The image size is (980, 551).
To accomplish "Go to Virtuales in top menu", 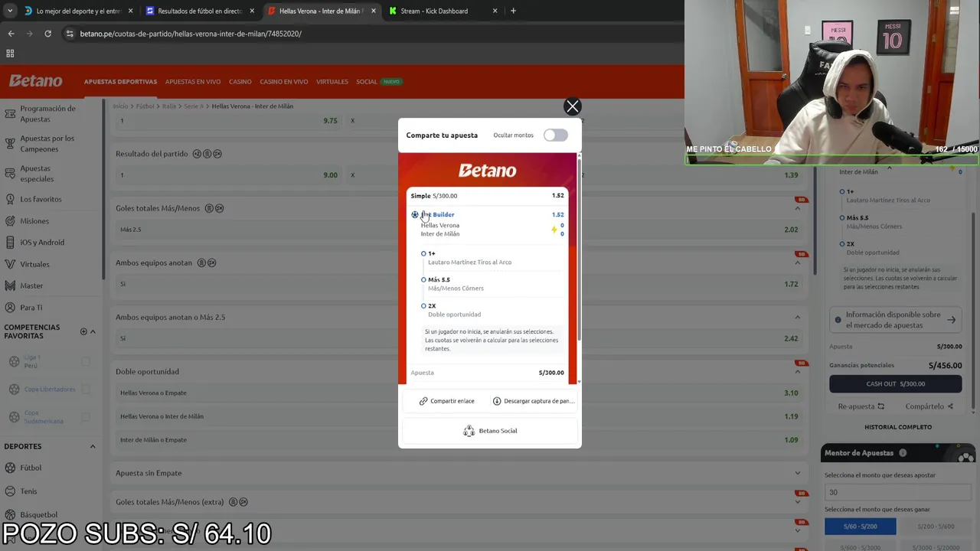I will pos(332,82).
